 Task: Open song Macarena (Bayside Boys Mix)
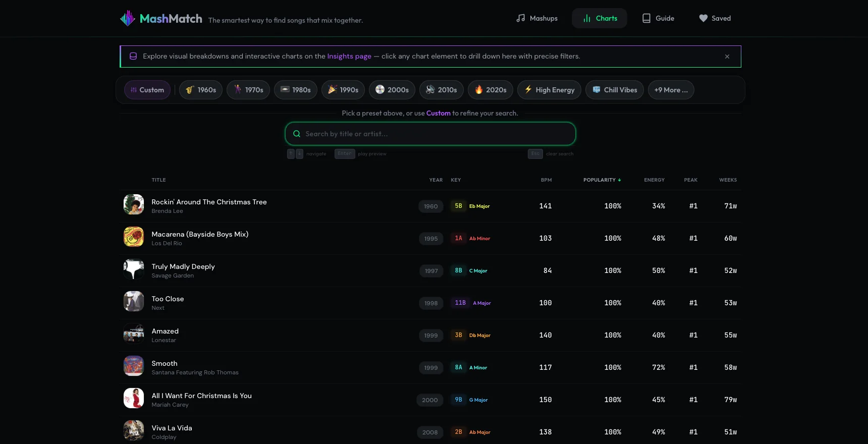[200, 234]
